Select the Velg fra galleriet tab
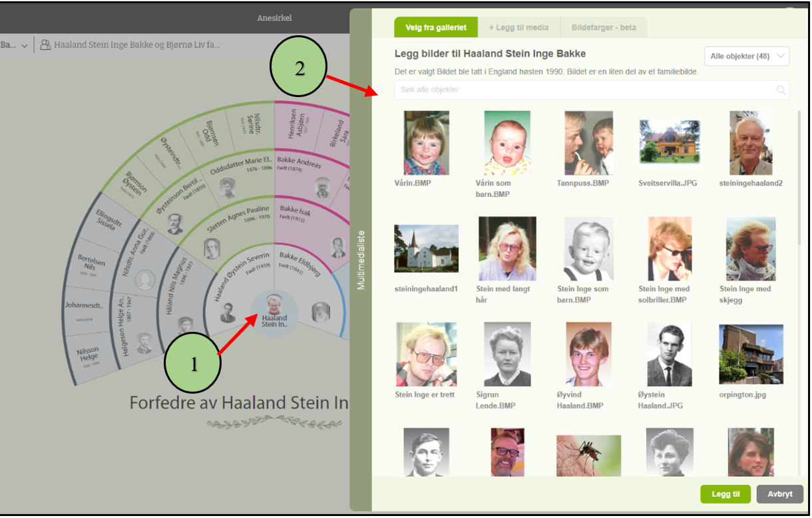 coord(435,27)
